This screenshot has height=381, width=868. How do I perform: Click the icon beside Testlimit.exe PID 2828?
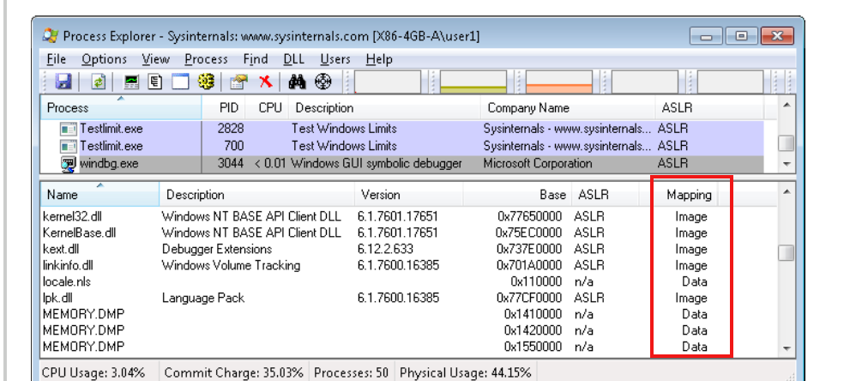(68, 129)
